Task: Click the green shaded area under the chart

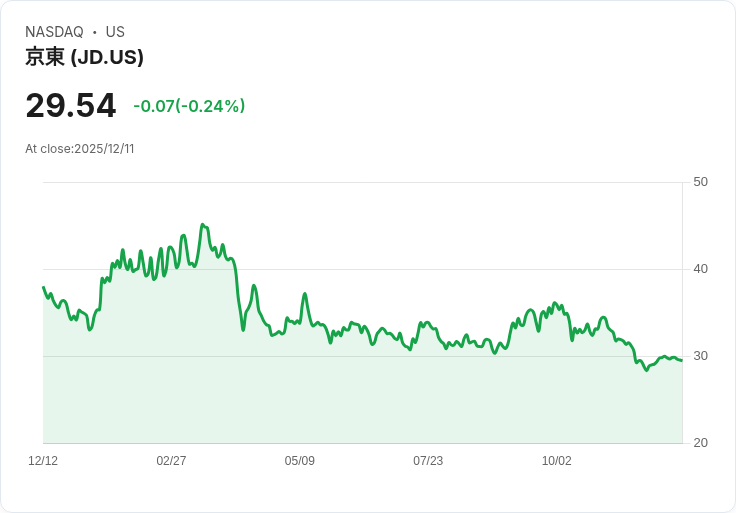Action: tap(360, 400)
